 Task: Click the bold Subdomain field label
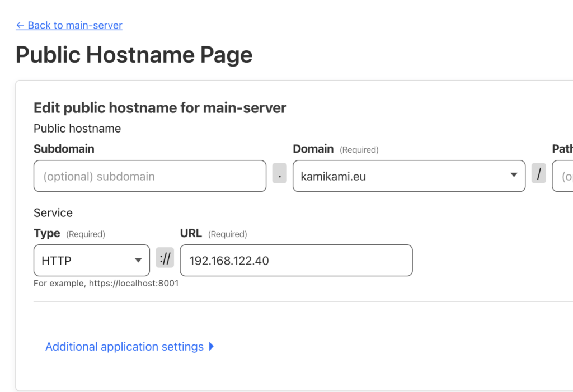coord(64,149)
